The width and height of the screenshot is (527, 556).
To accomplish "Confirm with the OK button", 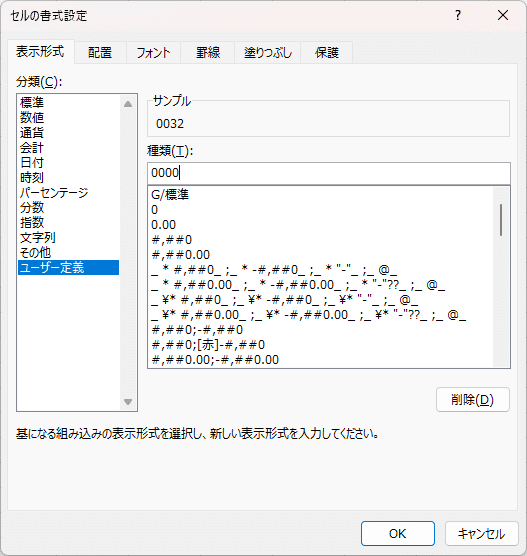I will point(398,533).
